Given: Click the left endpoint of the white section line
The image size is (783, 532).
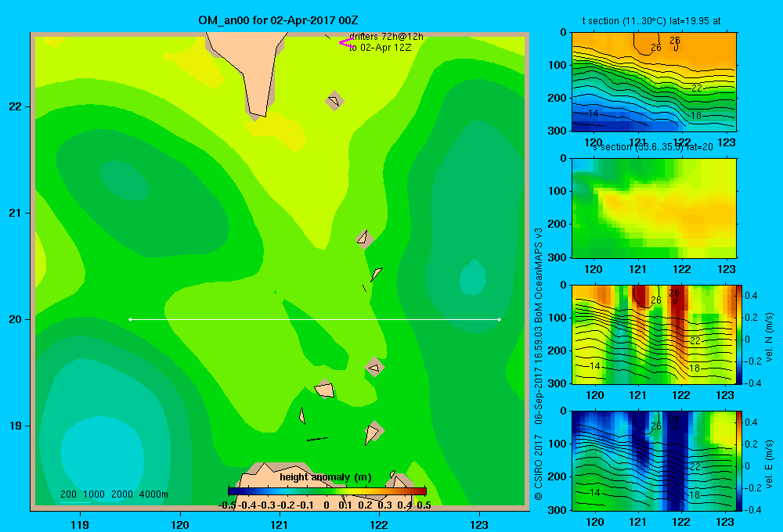Looking at the screenshot, I should pyautogui.click(x=130, y=319).
